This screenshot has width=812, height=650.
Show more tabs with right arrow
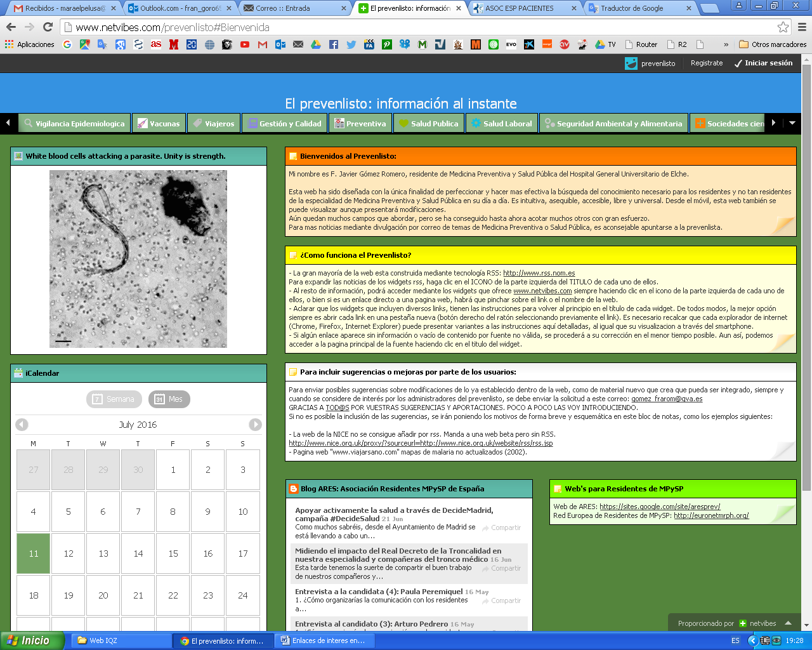(773, 123)
